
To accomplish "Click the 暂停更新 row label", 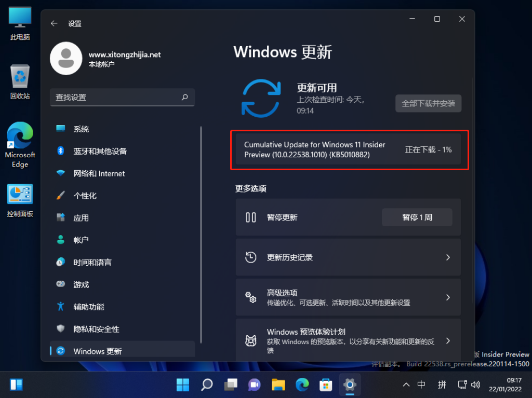I will click(282, 217).
